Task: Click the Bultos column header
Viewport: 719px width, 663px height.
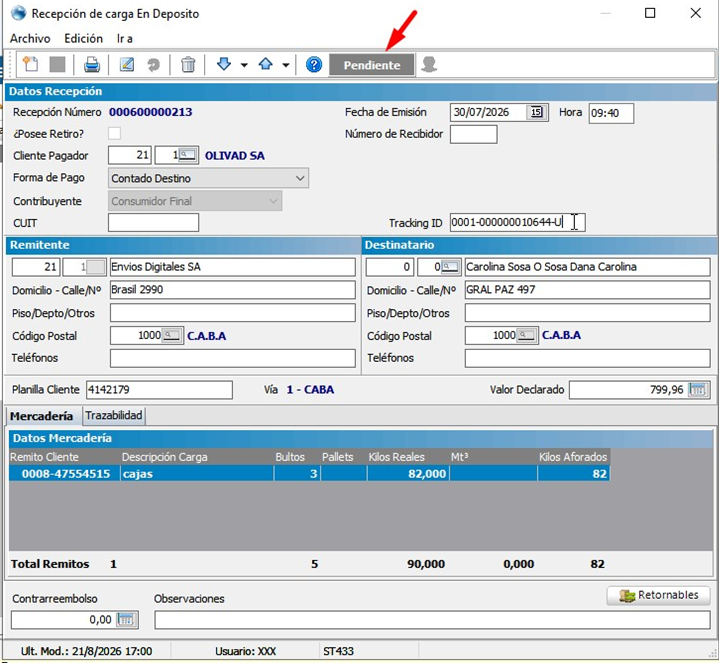Action: pyautogui.click(x=297, y=457)
